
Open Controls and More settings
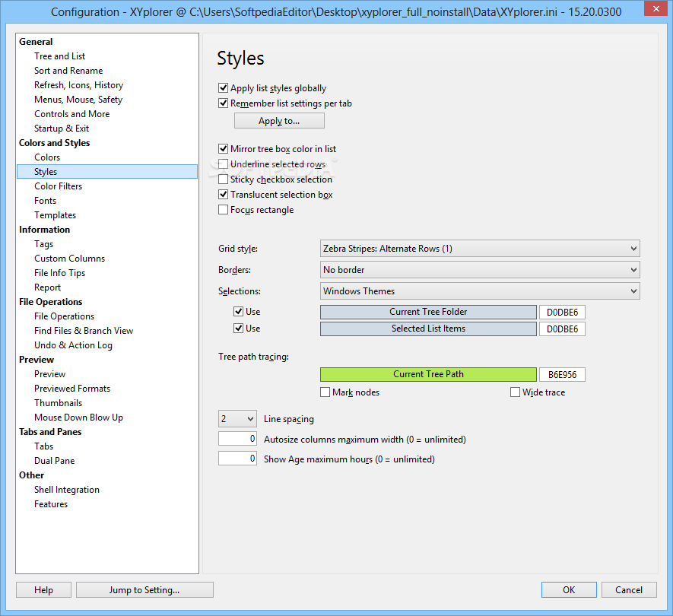(72, 114)
